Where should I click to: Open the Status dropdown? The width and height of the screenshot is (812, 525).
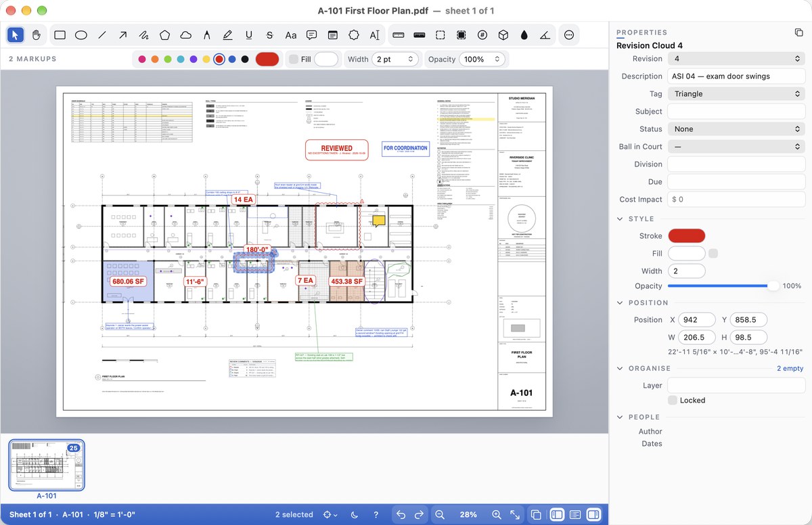click(x=736, y=129)
